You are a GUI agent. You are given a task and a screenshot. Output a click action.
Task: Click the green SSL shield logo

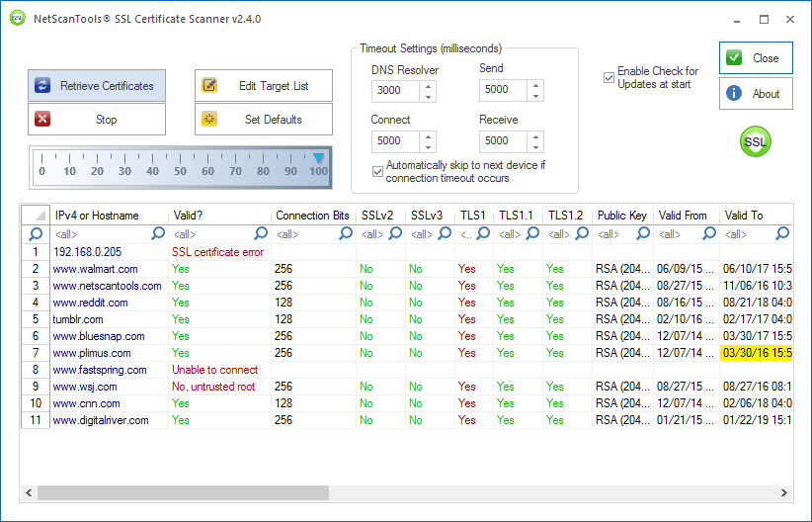(755, 141)
